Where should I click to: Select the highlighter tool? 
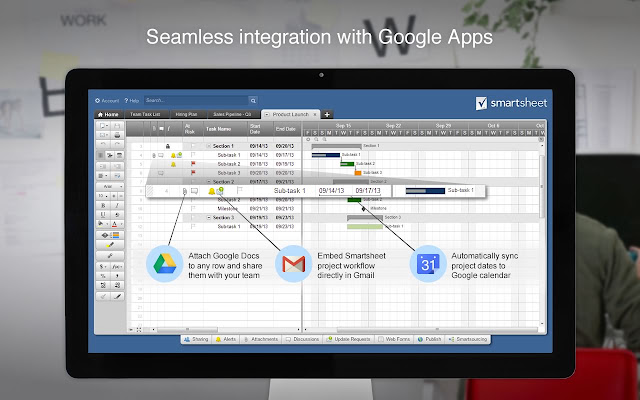click(x=110, y=245)
